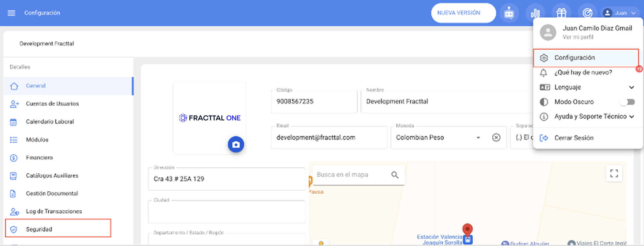Toggle map fullscreen view
Screen dimensions: 644x246
point(614,174)
